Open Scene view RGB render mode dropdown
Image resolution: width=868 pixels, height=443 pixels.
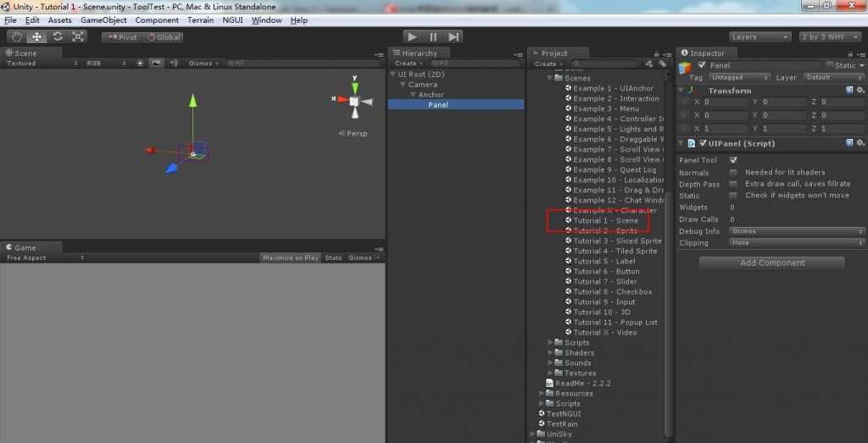coord(106,64)
